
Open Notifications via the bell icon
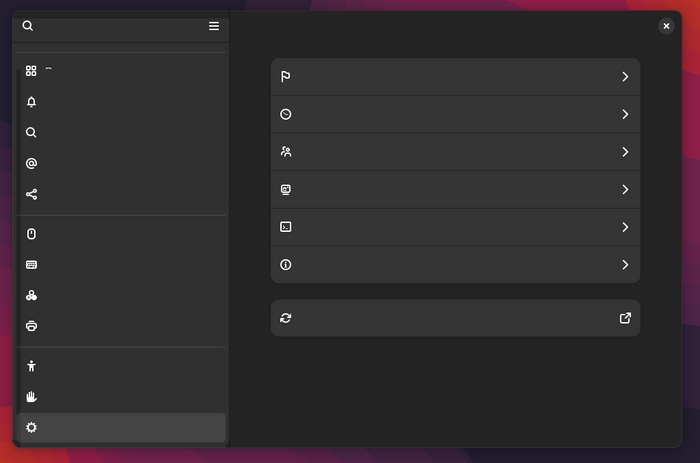[31, 102]
